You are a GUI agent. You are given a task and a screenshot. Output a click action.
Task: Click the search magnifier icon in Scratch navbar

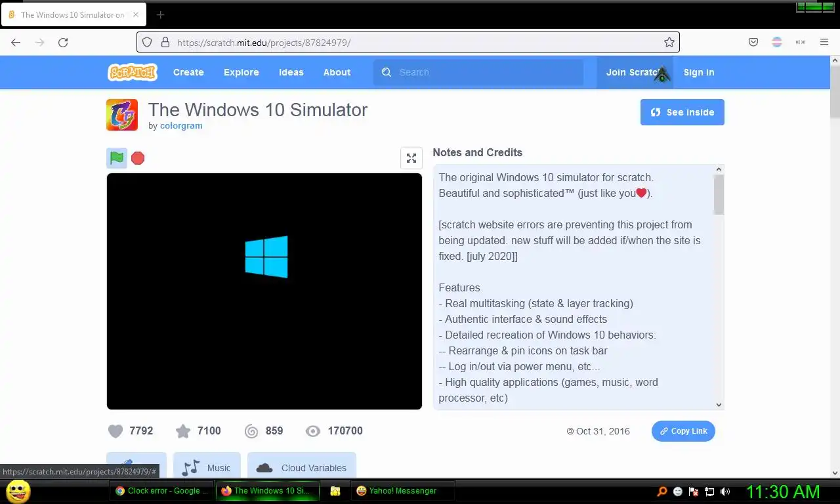click(x=387, y=72)
